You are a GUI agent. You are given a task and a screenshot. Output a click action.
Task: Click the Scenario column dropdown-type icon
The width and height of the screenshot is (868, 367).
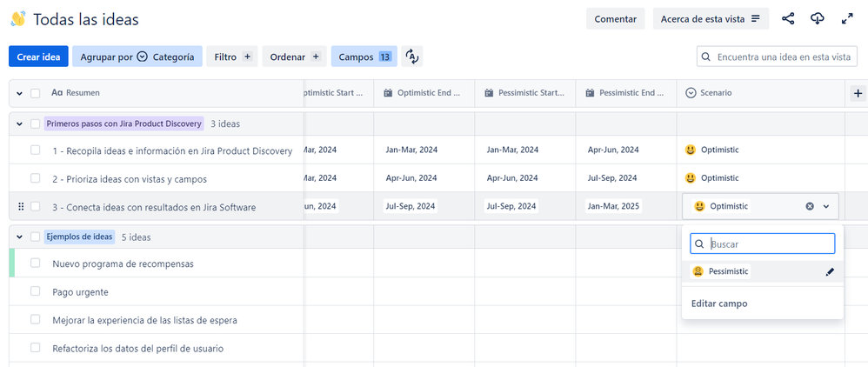coord(691,93)
